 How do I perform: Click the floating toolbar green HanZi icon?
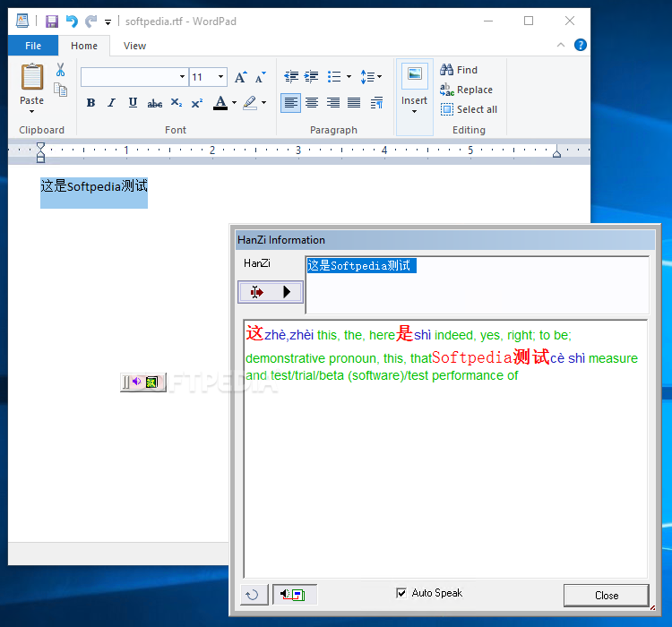coord(151,382)
